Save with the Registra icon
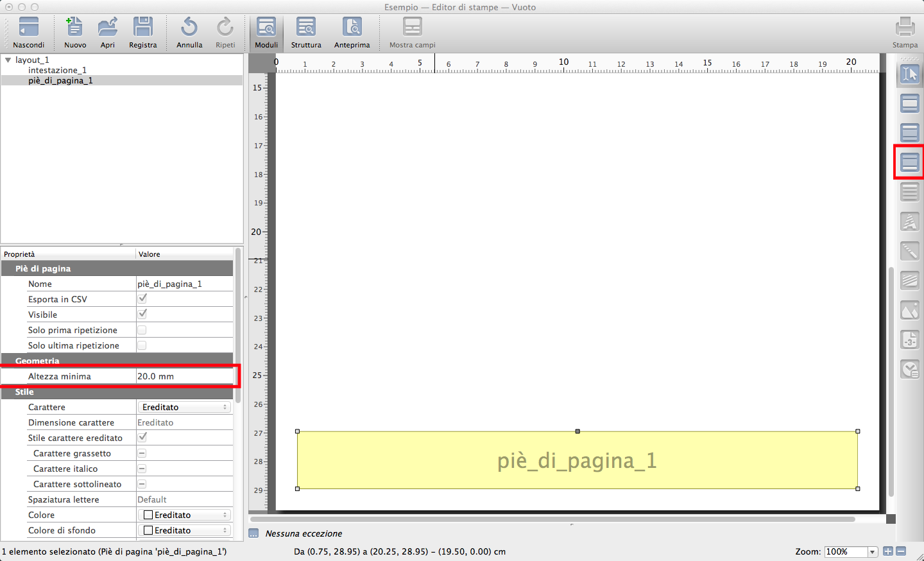This screenshot has height=561, width=924. click(x=142, y=28)
